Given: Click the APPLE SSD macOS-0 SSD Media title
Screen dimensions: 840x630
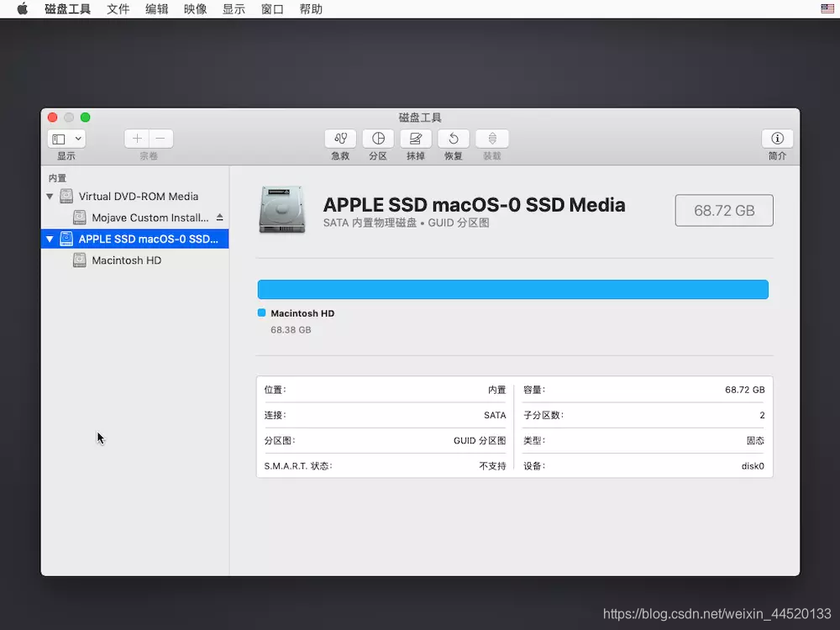Looking at the screenshot, I should (x=474, y=205).
